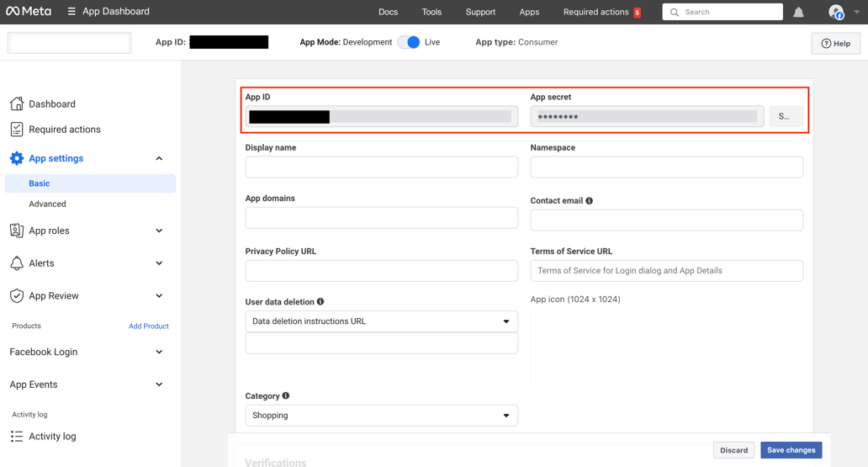Click the red Required actions badge
The width and height of the screenshot is (868, 467).
[638, 12]
